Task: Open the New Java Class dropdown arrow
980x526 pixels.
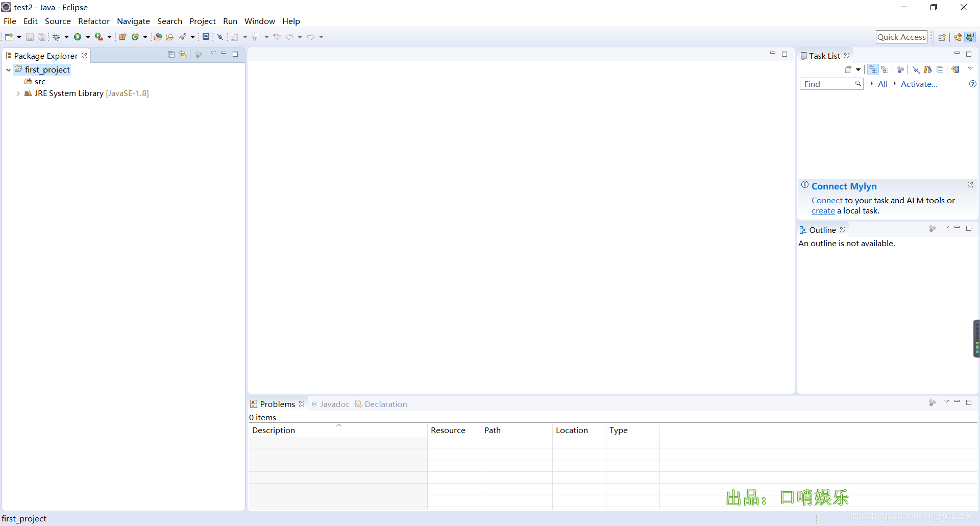Action: [145, 37]
